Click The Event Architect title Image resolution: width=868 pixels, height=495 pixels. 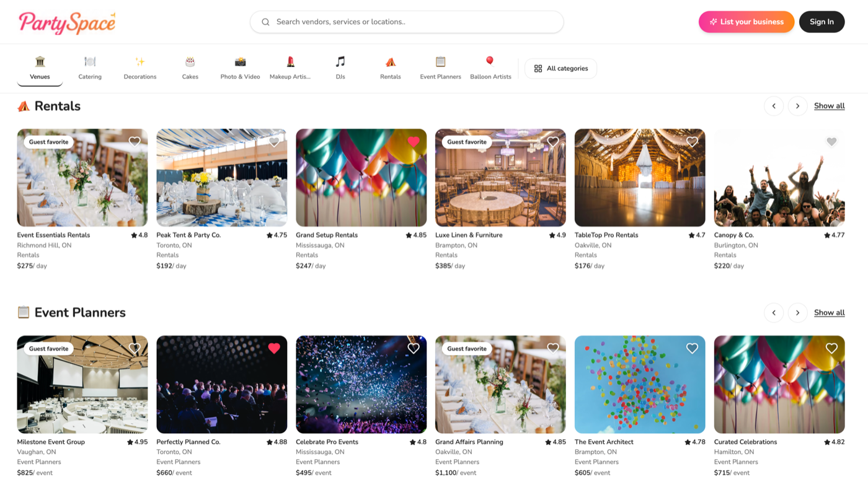(x=604, y=442)
